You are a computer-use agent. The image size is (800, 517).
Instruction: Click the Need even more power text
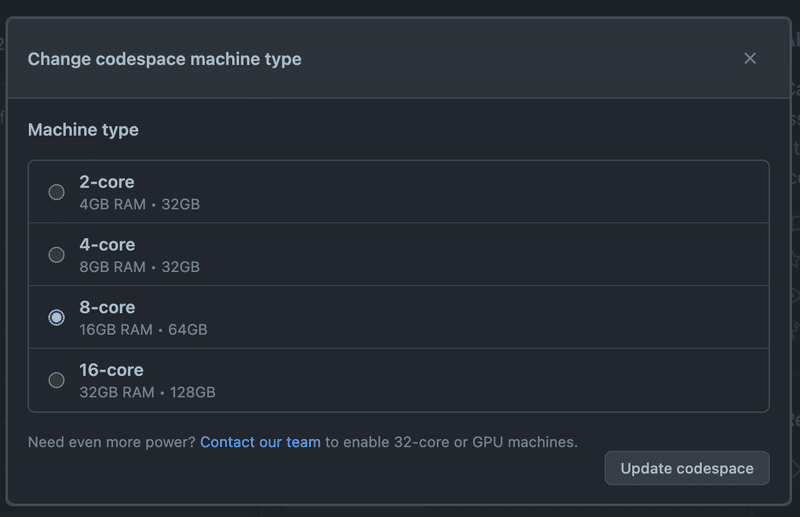point(111,441)
